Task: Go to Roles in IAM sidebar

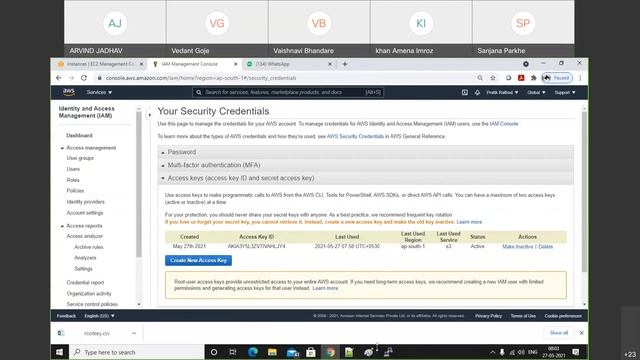Action: [x=73, y=180]
